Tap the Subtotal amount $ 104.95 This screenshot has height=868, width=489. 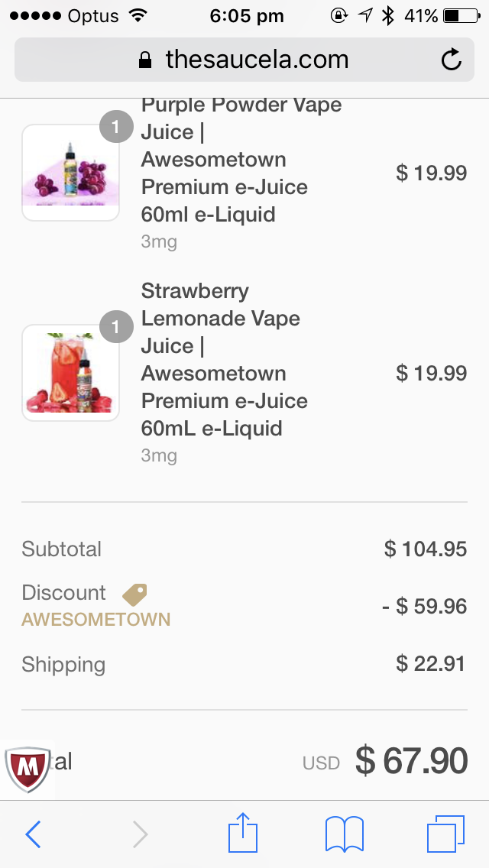426,549
